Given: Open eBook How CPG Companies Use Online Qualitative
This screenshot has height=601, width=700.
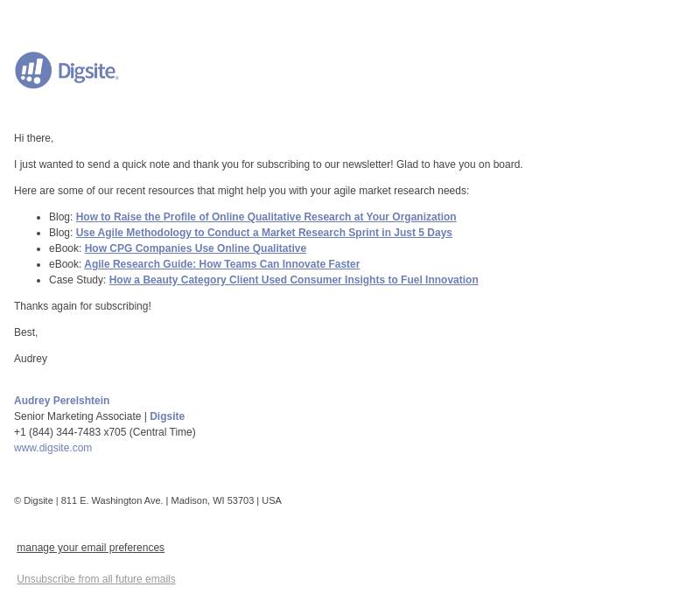Looking at the screenshot, I should 195,248.
